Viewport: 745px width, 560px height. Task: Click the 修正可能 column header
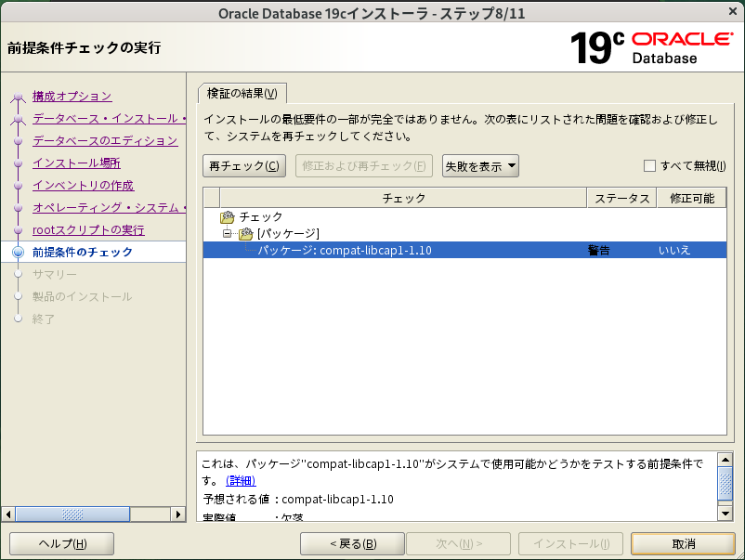(x=692, y=198)
